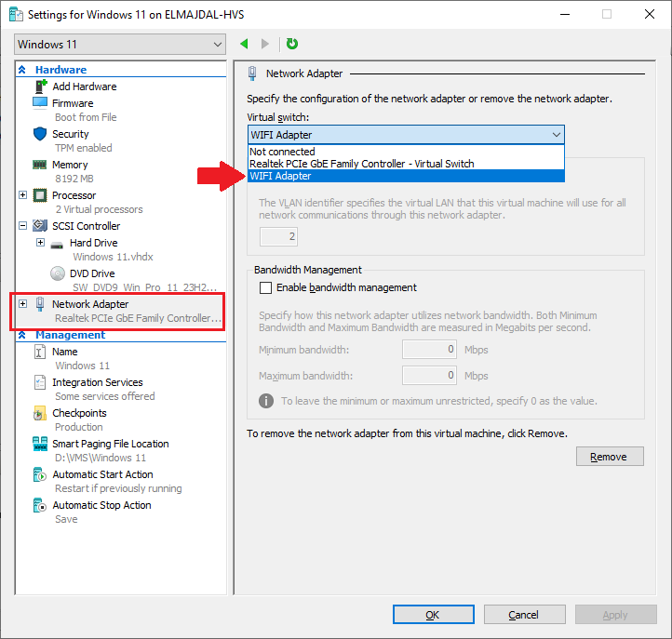Collapse the SCSI Controller tree node
The image size is (672, 639).
pos(22,226)
